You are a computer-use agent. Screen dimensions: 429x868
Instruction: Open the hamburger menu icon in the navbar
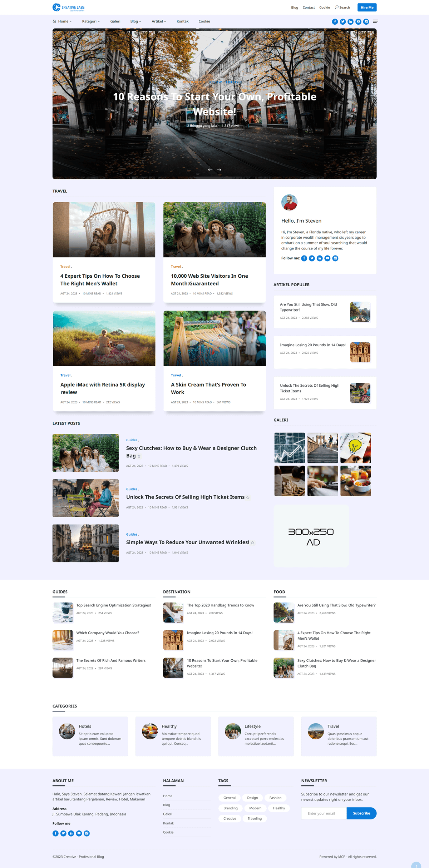(x=375, y=21)
